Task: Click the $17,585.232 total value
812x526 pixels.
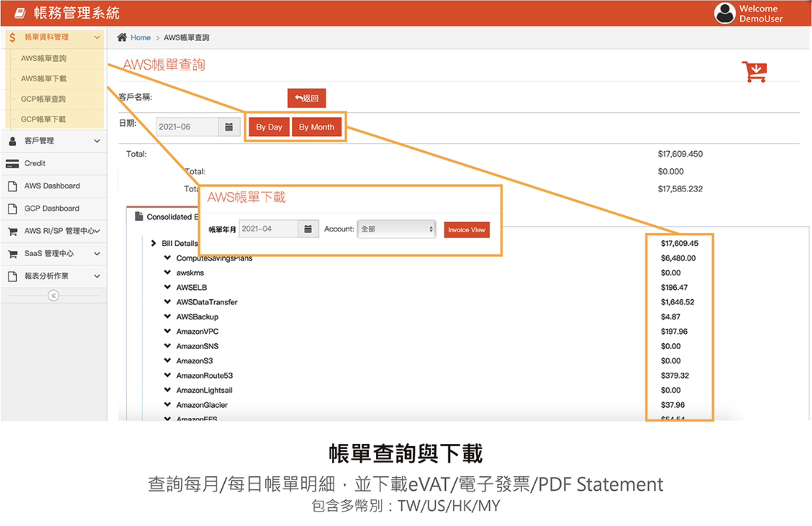Action: [680, 189]
